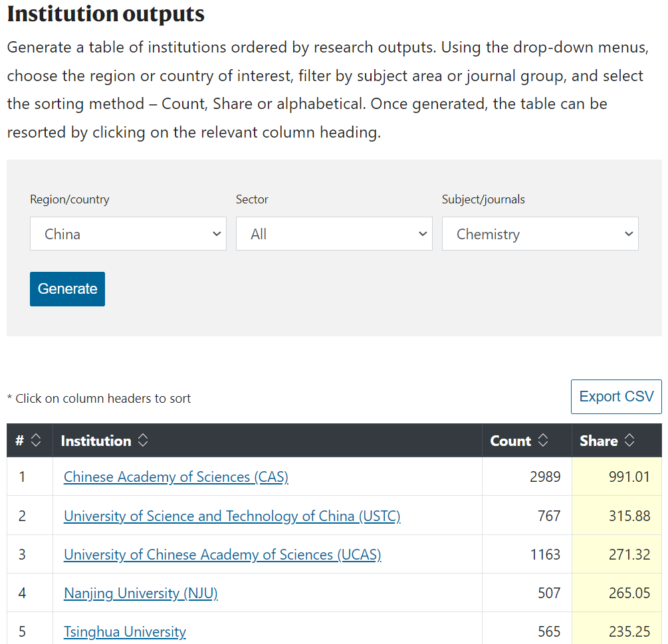Sort table by rank number icon
Image resolution: width=668 pixels, height=644 pixels.
pyautogui.click(x=36, y=440)
